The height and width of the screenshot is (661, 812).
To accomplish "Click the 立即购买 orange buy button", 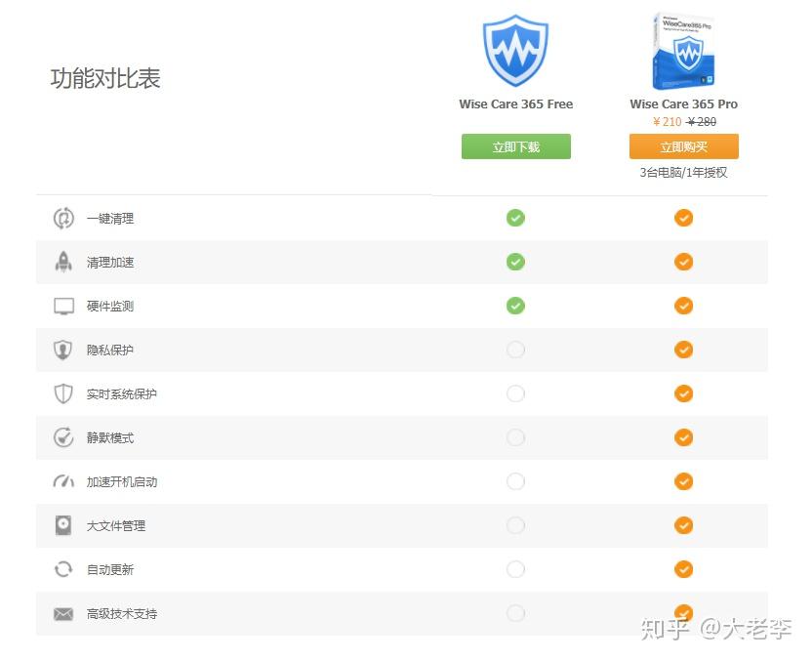I will (683, 146).
